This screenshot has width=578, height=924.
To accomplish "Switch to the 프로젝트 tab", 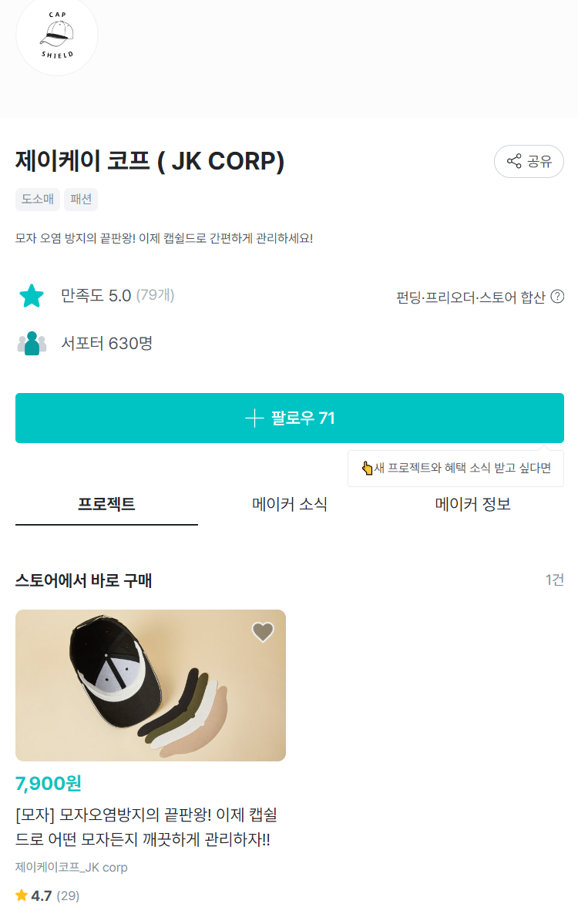I will coord(106,505).
